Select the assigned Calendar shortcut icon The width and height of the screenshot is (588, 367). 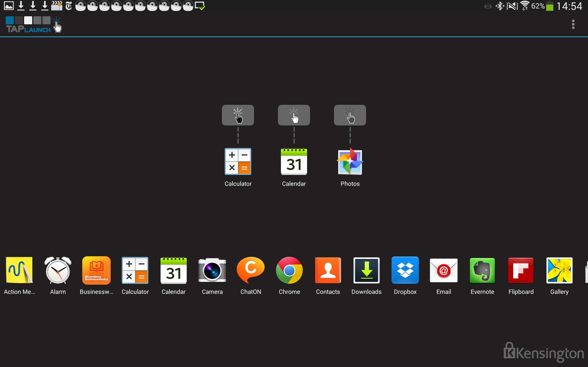(294, 161)
